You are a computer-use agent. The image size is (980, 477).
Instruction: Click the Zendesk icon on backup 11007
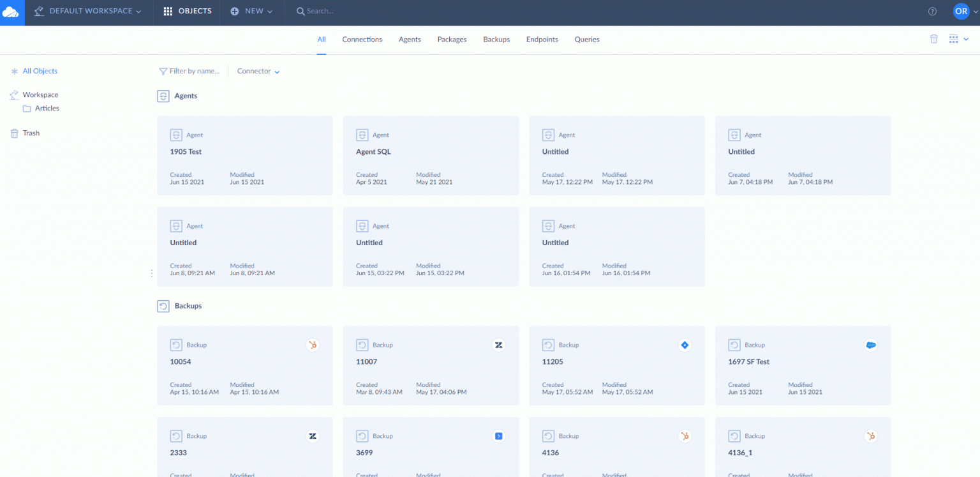pyautogui.click(x=499, y=345)
